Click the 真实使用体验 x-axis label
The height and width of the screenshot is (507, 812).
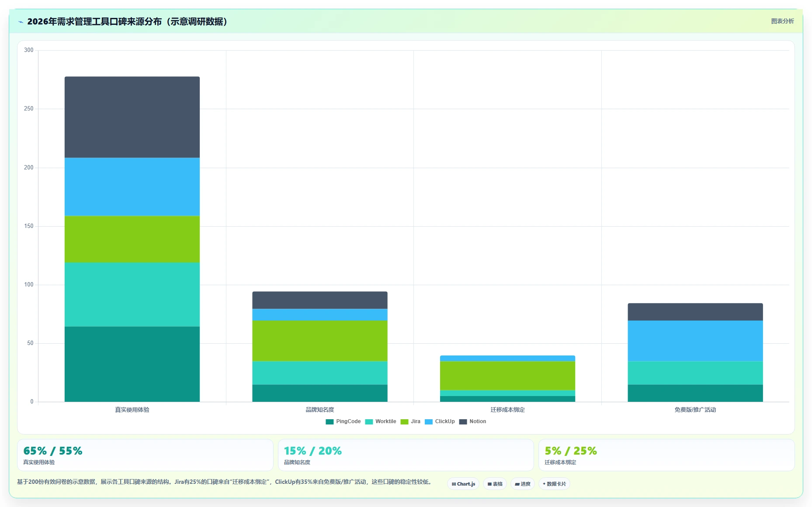tap(132, 410)
